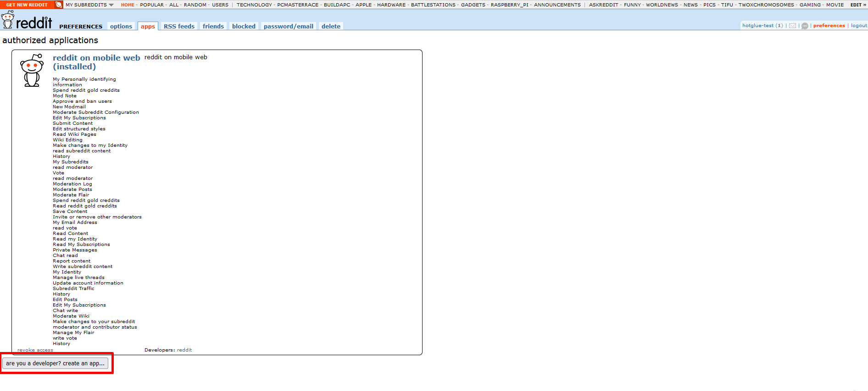Screen dimensions: 868x391
Task: Visit the TWOXCHROMOSOMES subreddit link
Action: pos(766,5)
